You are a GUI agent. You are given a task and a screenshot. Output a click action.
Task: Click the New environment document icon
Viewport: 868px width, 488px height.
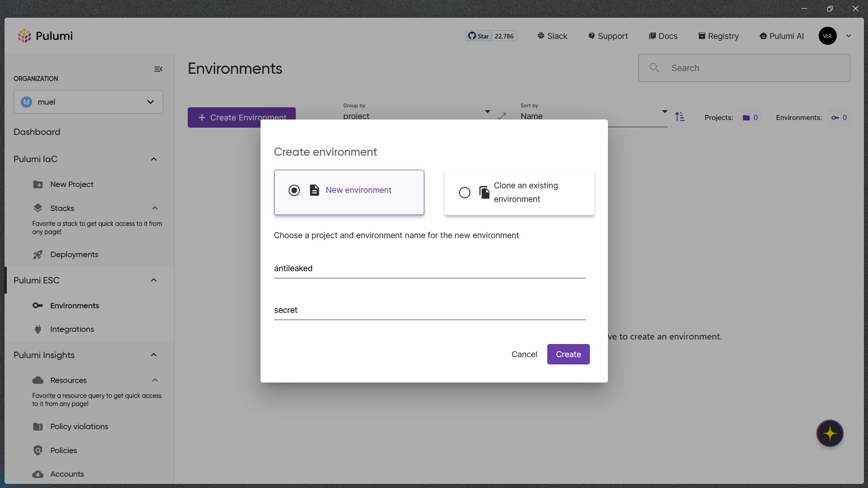(314, 190)
